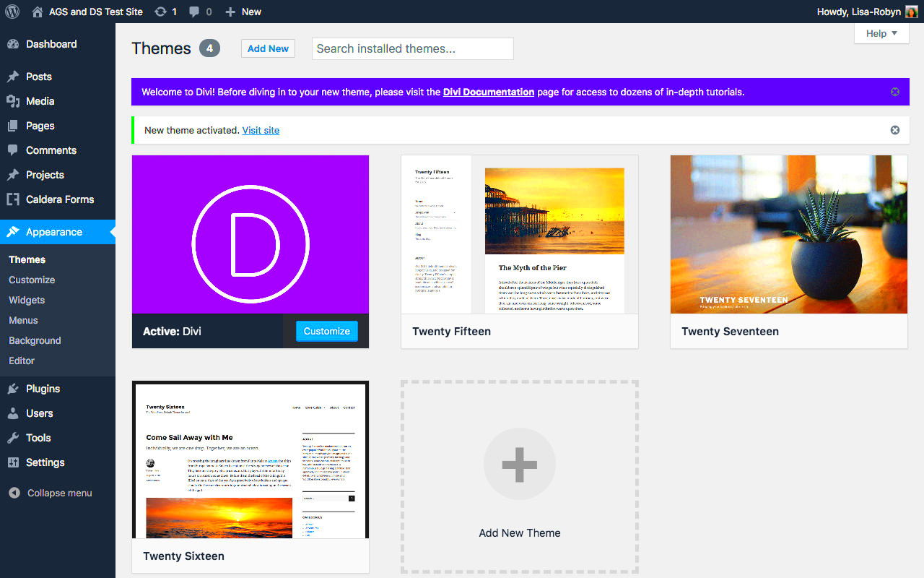924x578 pixels.
Task: Click Customize button on Divi theme
Action: [327, 331]
